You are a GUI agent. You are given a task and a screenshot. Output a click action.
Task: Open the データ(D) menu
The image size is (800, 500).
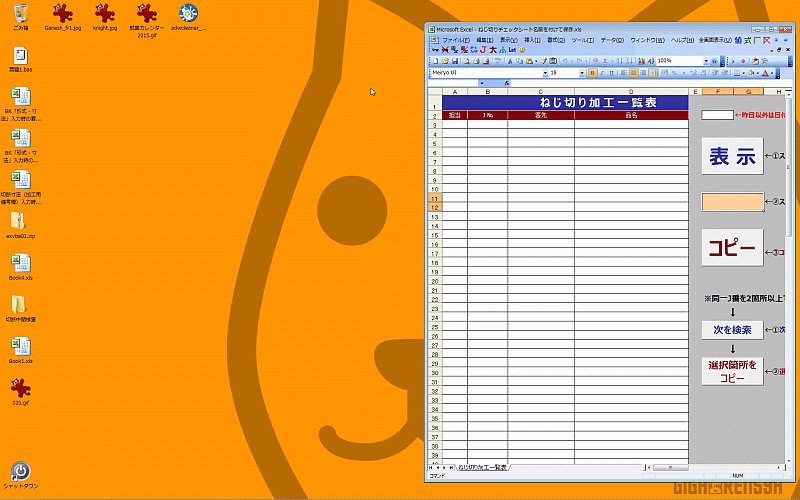pos(612,40)
